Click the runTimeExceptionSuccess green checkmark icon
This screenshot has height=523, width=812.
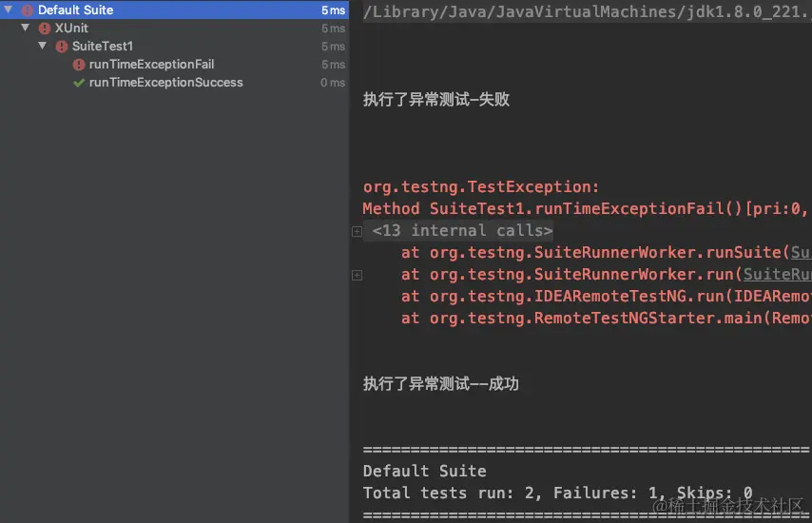click(x=79, y=83)
